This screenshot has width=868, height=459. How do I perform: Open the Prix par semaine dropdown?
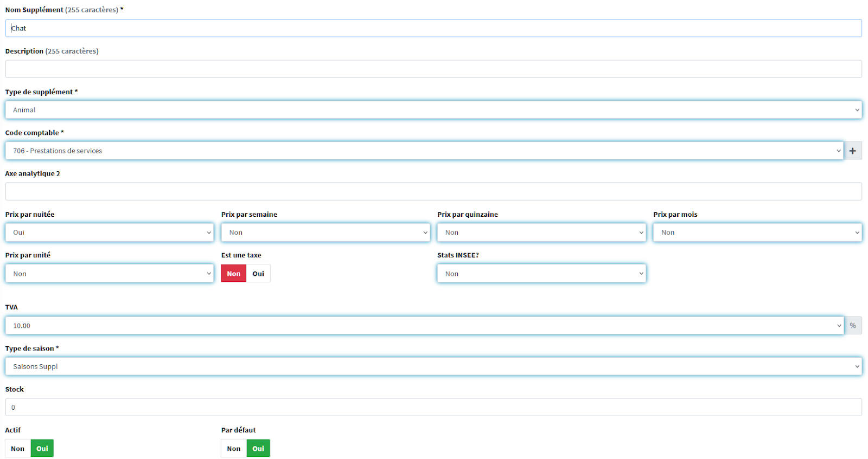(x=325, y=232)
